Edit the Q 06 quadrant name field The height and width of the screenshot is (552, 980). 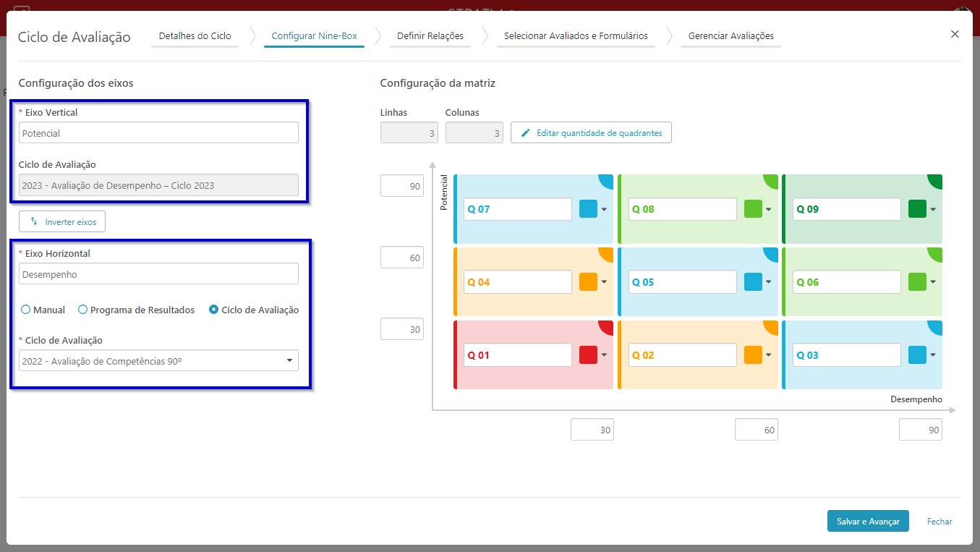pos(847,282)
